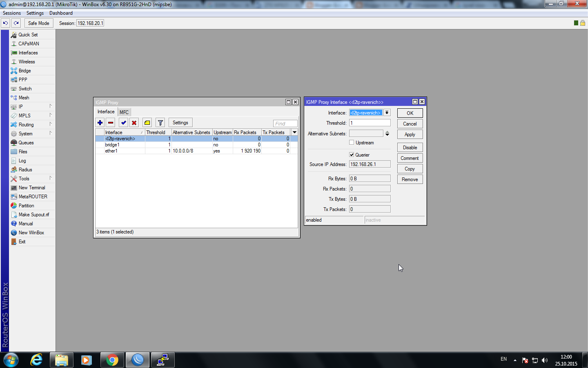Click the Remove button in dialog
588x368 pixels.
click(410, 180)
